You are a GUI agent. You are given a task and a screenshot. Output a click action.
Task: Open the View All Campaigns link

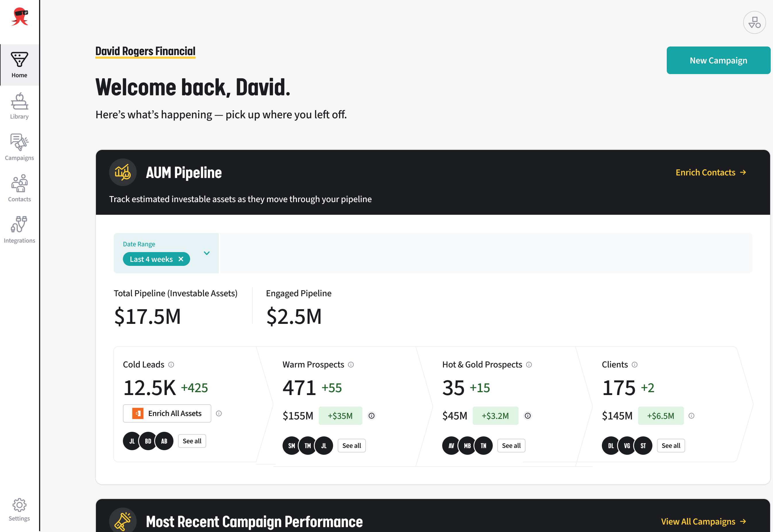[703, 521]
